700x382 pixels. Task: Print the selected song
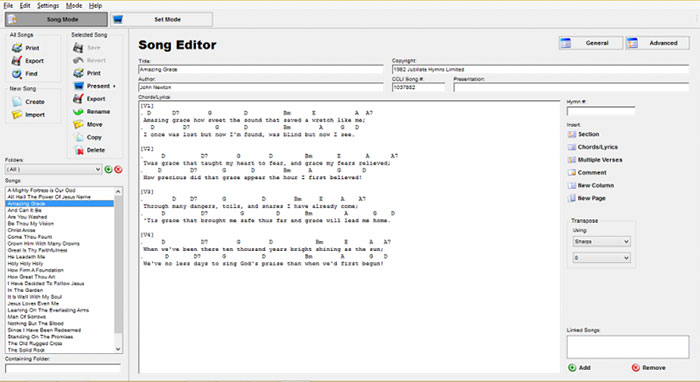point(88,73)
